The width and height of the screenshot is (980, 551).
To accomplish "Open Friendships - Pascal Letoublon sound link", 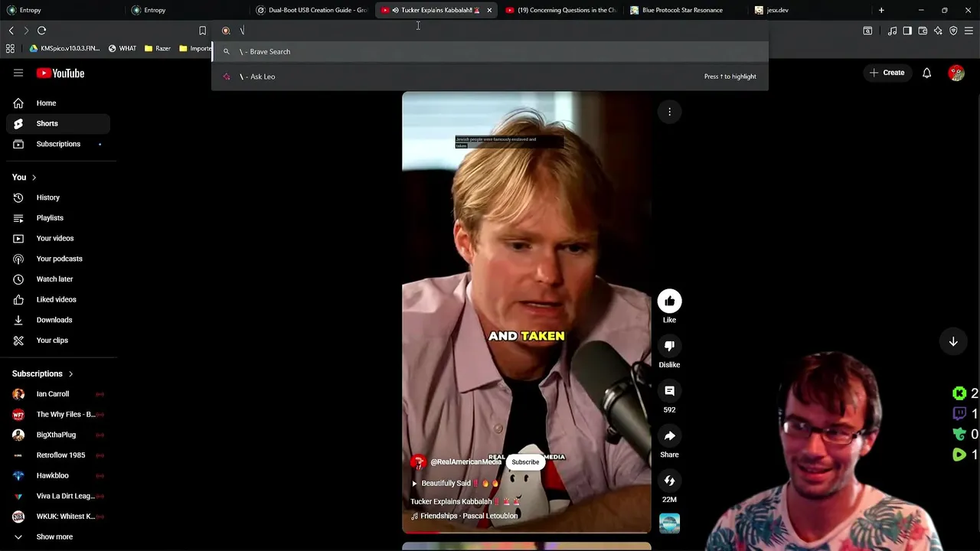I will click(465, 516).
